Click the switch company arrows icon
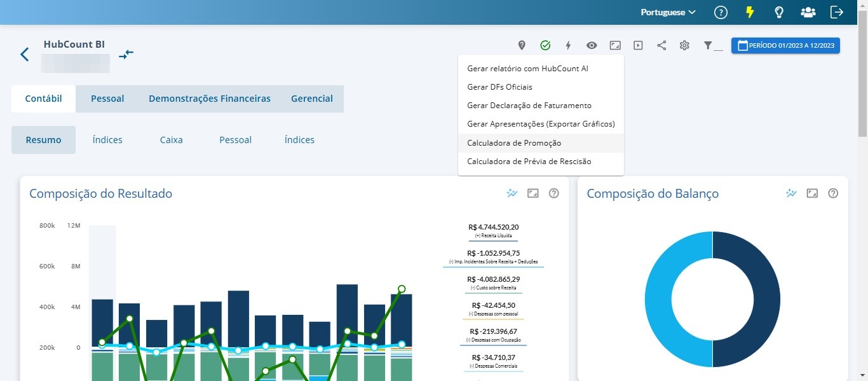This screenshot has height=381, width=868. point(126,54)
